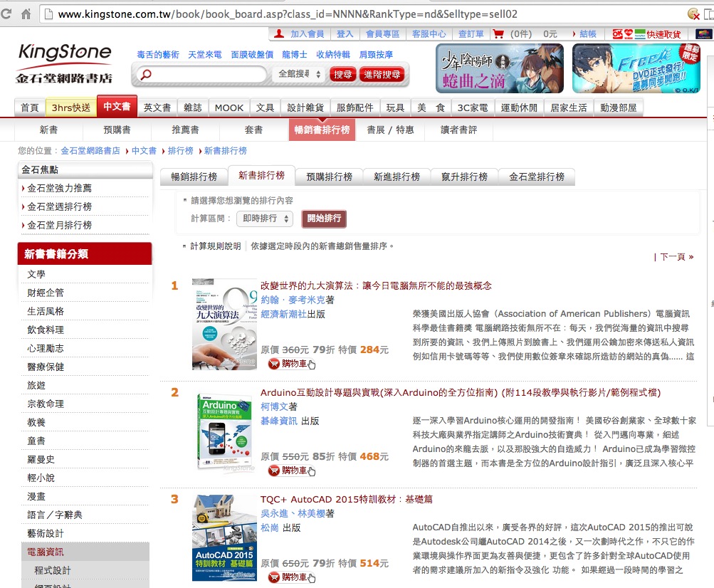Image resolution: width=714 pixels, height=588 pixels.
Task: Open the 英文書 menu item
Action: coord(157,108)
